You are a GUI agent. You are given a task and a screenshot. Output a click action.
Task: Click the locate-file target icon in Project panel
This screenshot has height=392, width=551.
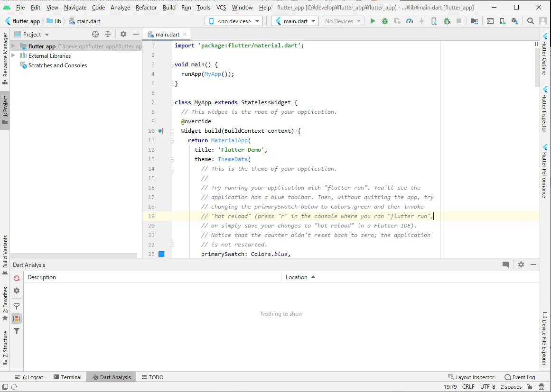coord(95,35)
